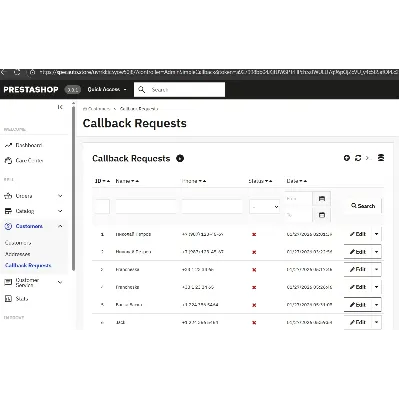Click the up sort arrow beside the Phone header

204,181
